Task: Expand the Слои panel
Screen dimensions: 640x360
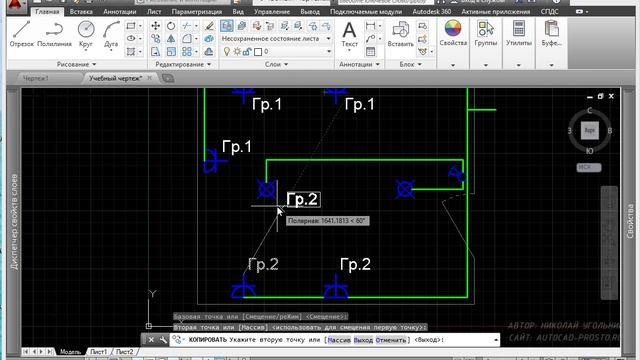Action: coord(276,64)
